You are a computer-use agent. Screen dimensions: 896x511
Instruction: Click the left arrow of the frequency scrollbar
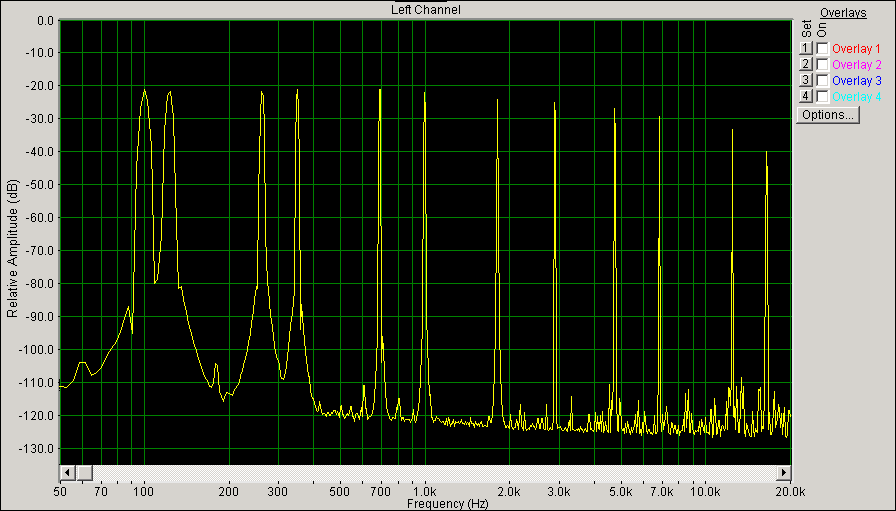pyautogui.click(x=67, y=473)
